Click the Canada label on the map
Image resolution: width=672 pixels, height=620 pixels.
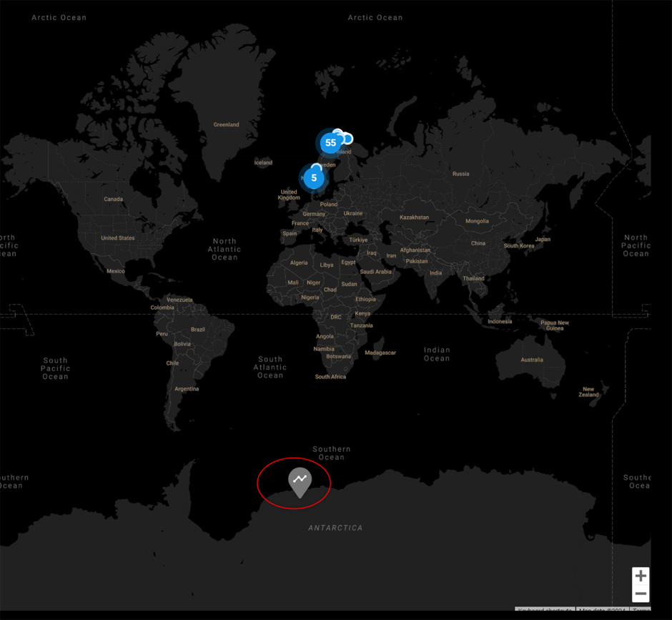pos(113,200)
